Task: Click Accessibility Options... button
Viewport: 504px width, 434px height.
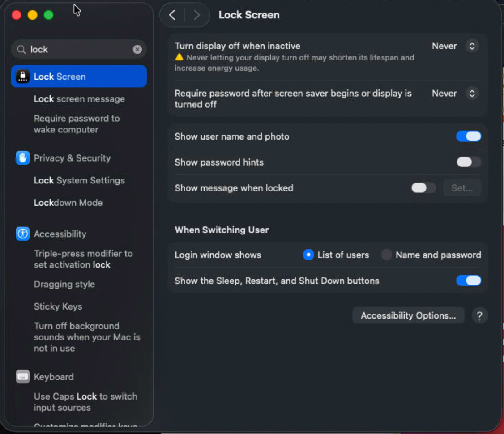Action: point(408,315)
